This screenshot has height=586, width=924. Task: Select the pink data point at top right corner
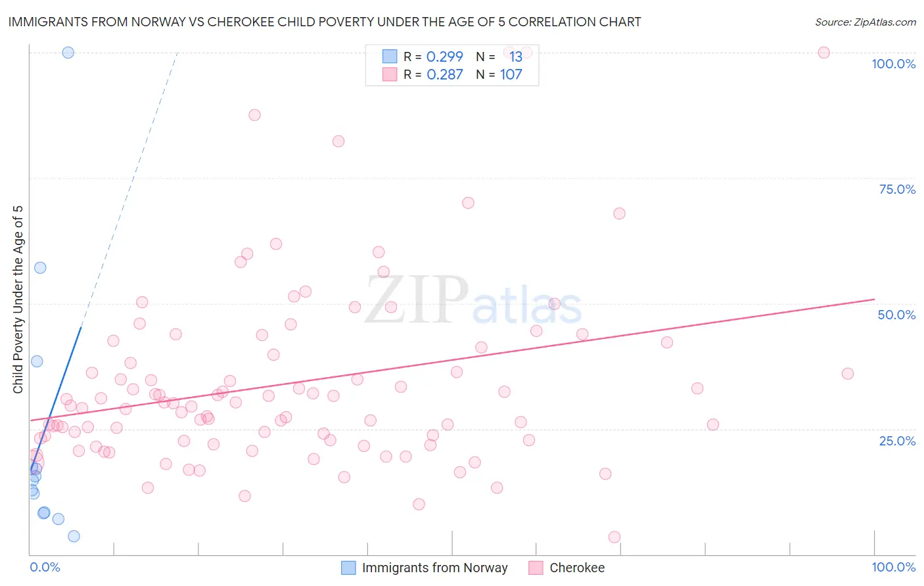pyautogui.click(x=823, y=53)
